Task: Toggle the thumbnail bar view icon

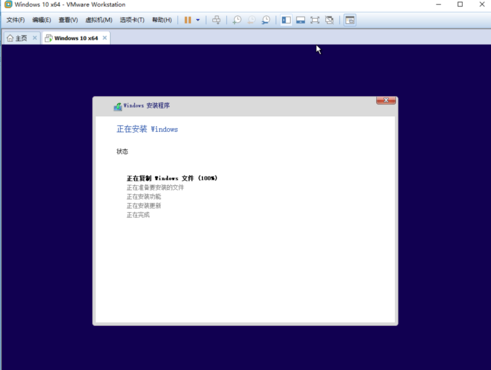Action: [300, 20]
